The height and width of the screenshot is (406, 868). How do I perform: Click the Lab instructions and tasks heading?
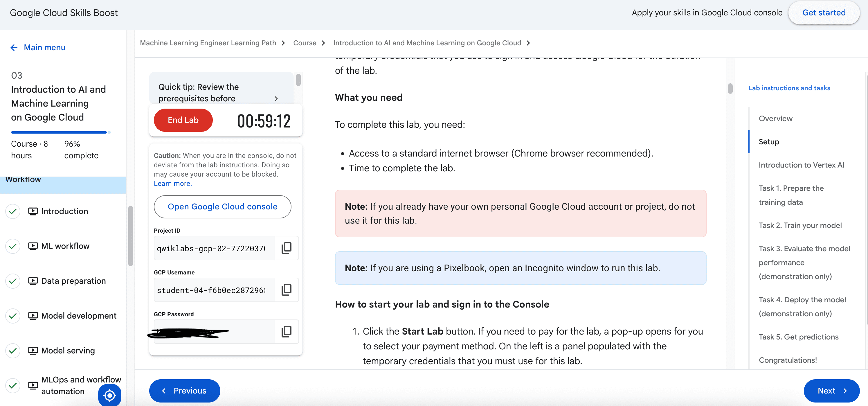[789, 88]
